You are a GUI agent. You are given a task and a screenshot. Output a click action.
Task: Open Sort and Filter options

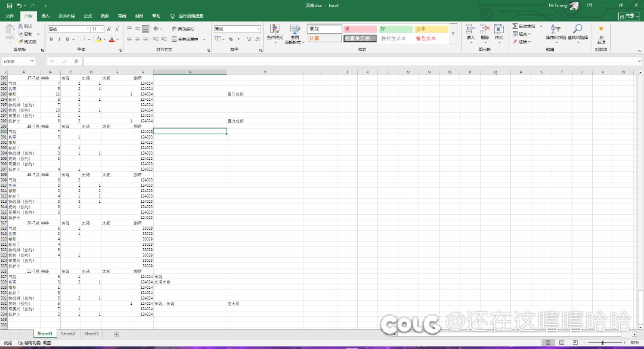click(556, 33)
